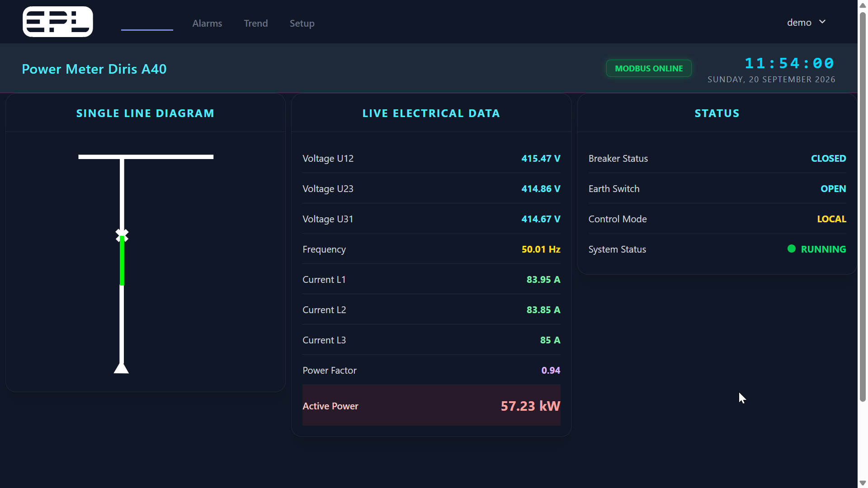Click the EPL logo

58,22
